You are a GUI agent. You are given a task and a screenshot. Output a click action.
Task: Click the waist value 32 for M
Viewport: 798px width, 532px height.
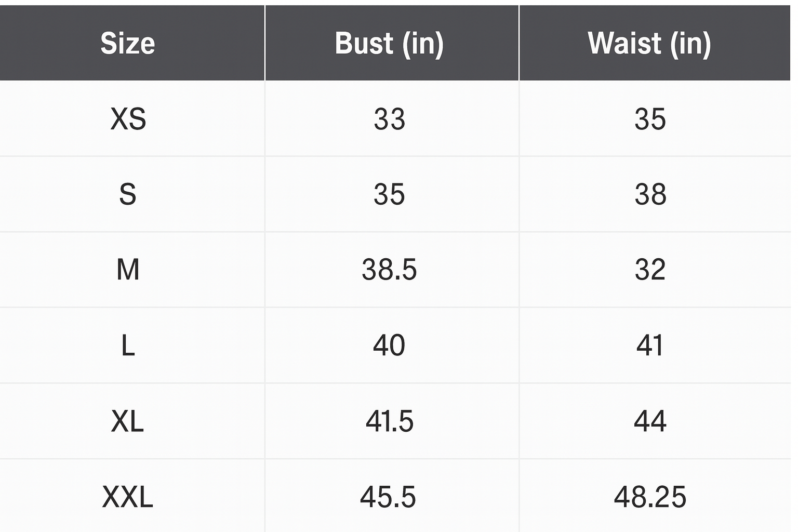coord(650,270)
